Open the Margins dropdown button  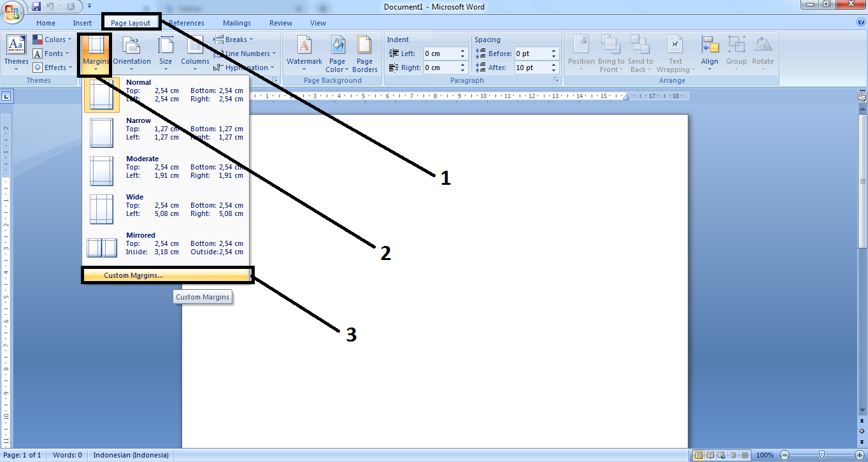[x=96, y=54]
